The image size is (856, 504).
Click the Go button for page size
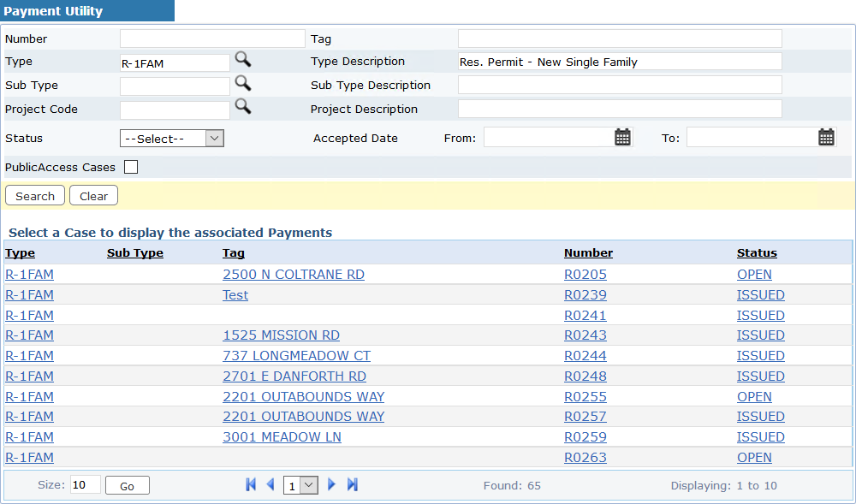click(127, 486)
